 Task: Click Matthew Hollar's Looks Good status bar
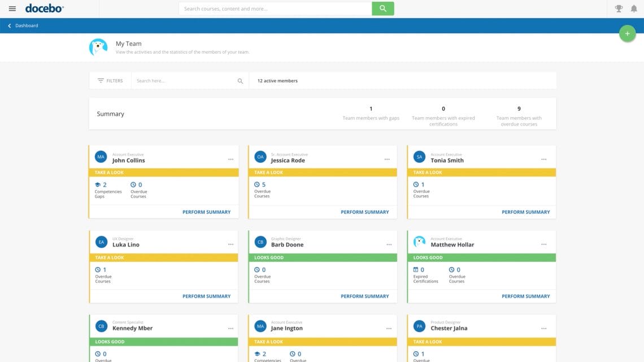pyautogui.click(x=482, y=257)
